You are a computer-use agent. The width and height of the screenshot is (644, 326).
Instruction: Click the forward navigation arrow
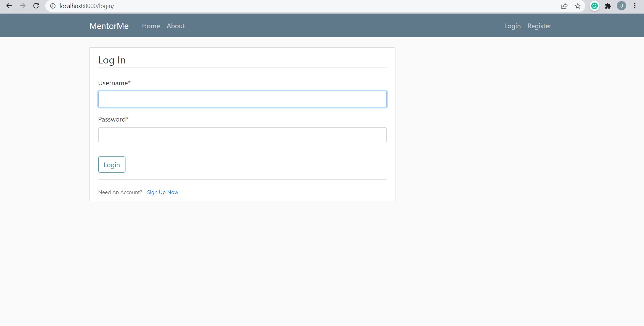tap(22, 6)
